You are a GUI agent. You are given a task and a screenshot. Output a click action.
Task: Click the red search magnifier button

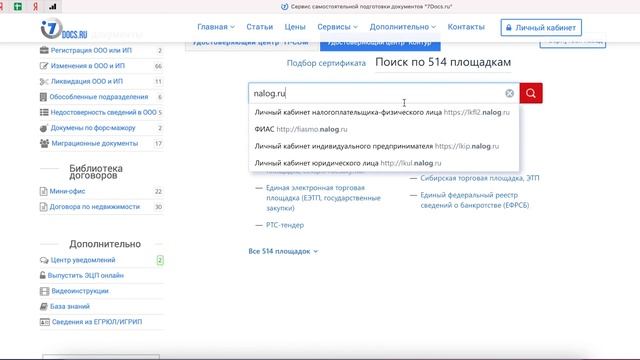[x=531, y=93]
